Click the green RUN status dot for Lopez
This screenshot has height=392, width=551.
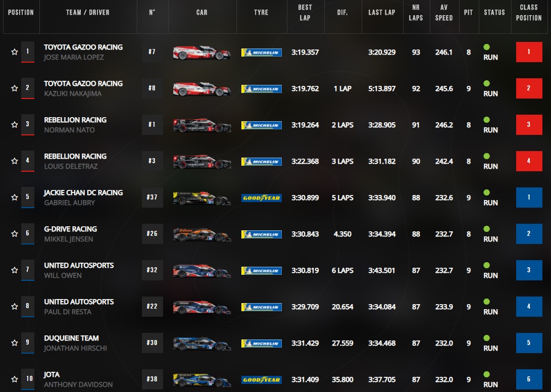[487, 47]
